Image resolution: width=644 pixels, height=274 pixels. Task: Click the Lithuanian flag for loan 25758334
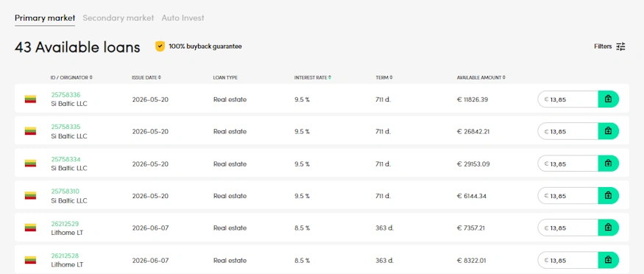pos(30,164)
